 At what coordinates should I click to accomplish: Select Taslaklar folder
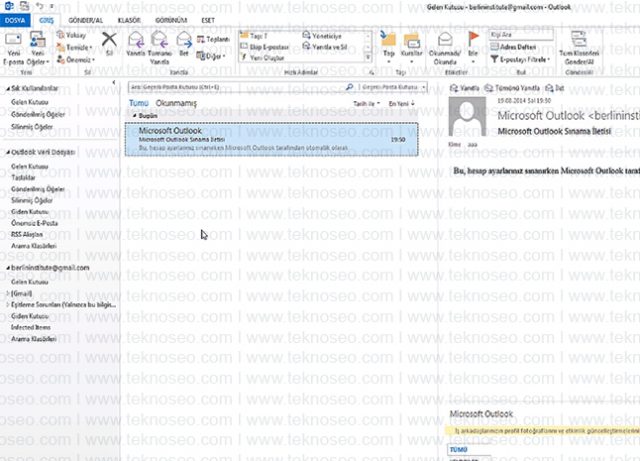(x=23, y=178)
